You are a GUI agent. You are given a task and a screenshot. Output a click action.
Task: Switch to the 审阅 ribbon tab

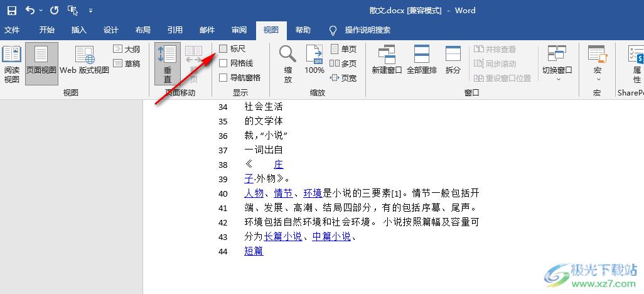pyautogui.click(x=239, y=30)
